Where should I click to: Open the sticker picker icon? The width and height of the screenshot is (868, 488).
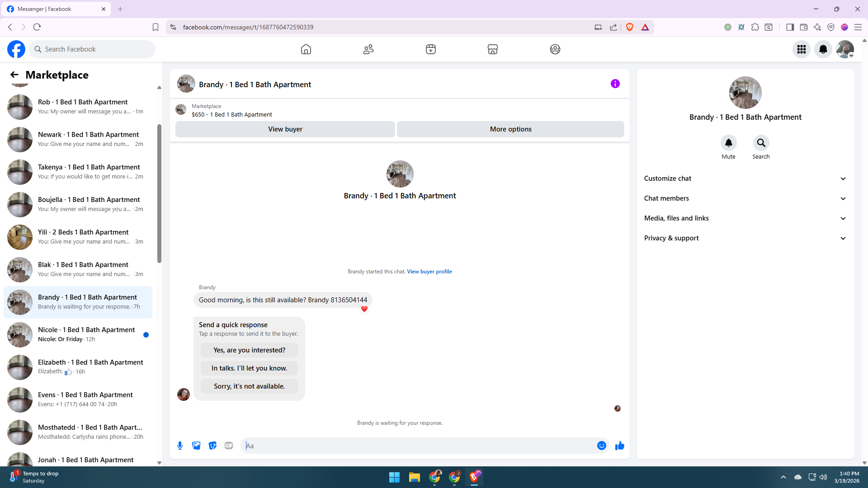point(212,446)
